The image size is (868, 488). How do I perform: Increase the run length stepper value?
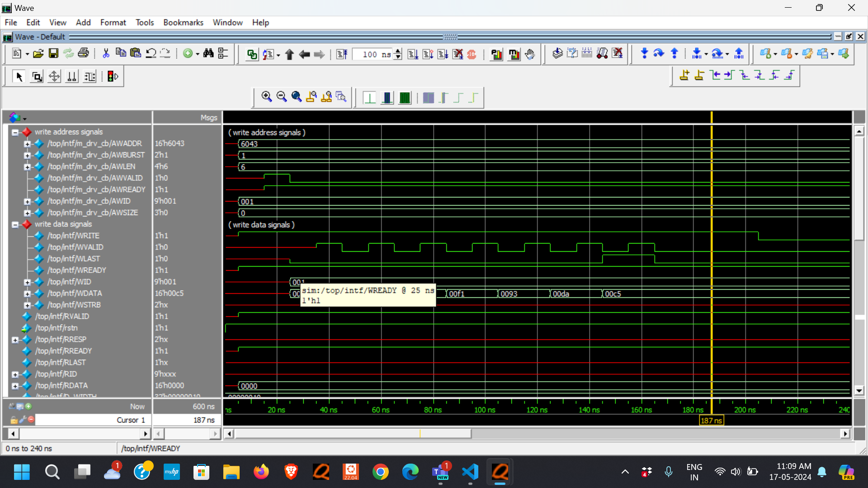[398, 51]
